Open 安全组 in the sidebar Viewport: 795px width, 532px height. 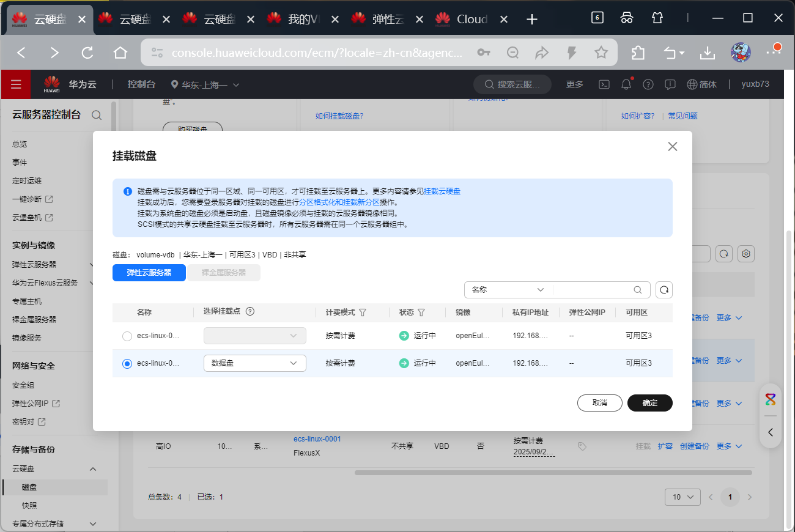pyautogui.click(x=23, y=385)
